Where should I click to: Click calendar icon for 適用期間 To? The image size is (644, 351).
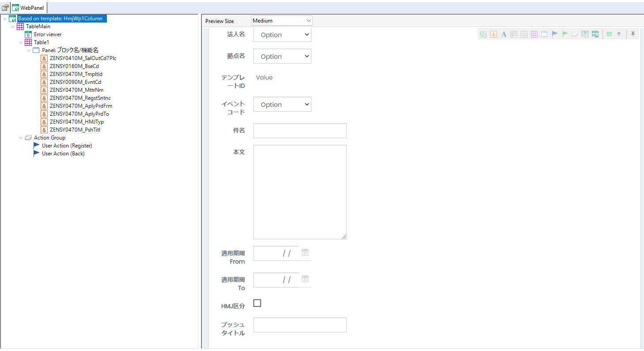coord(305,279)
